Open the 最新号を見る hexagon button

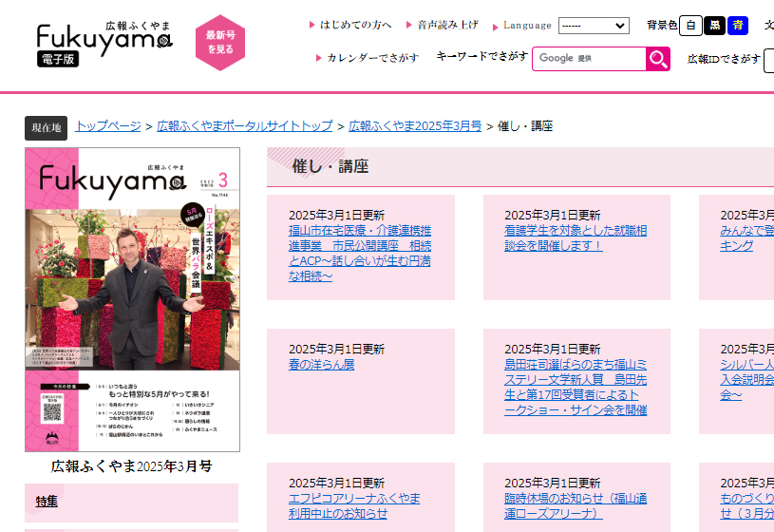220,43
